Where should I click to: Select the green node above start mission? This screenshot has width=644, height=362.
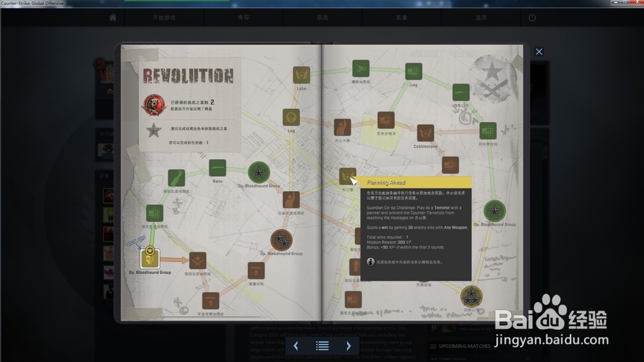click(155, 213)
